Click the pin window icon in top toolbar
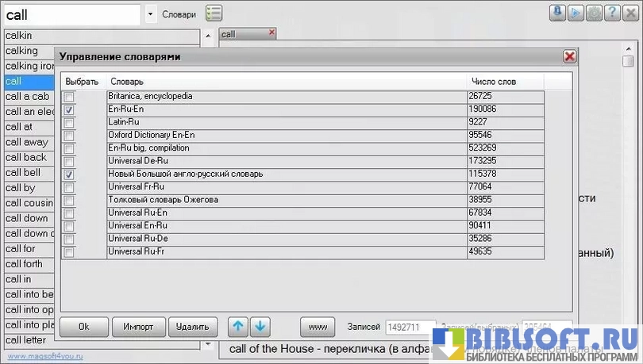Viewport: 643px width, 364px height. click(x=558, y=13)
